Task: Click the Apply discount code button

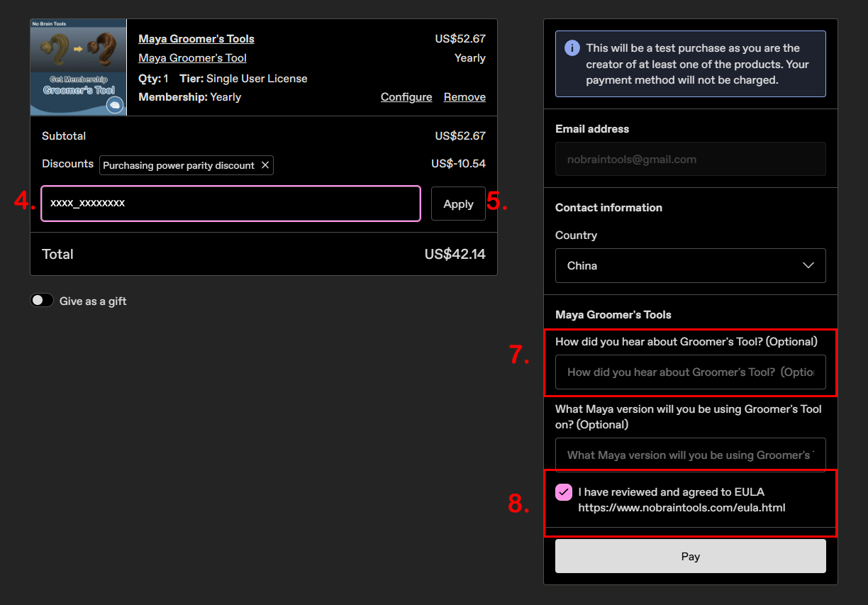Action: point(458,204)
